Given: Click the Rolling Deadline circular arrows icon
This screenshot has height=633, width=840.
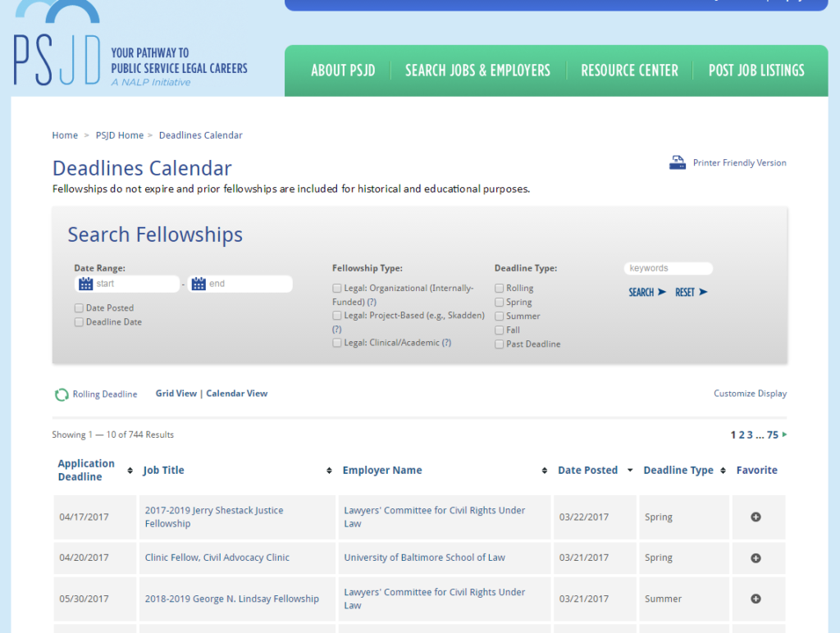Looking at the screenshot, I should [62, 394].
